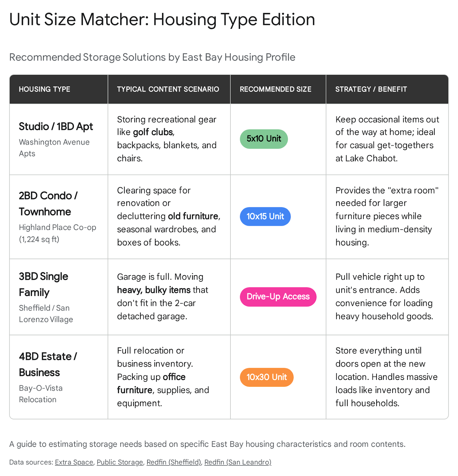
Task: Click the Housing Type column header
Action: point(44,89)
